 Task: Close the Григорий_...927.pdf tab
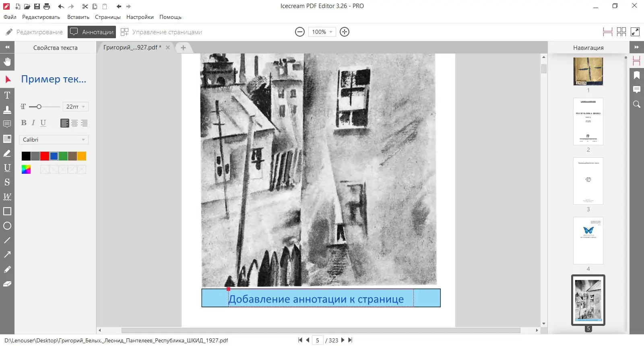tap(168, 47)
